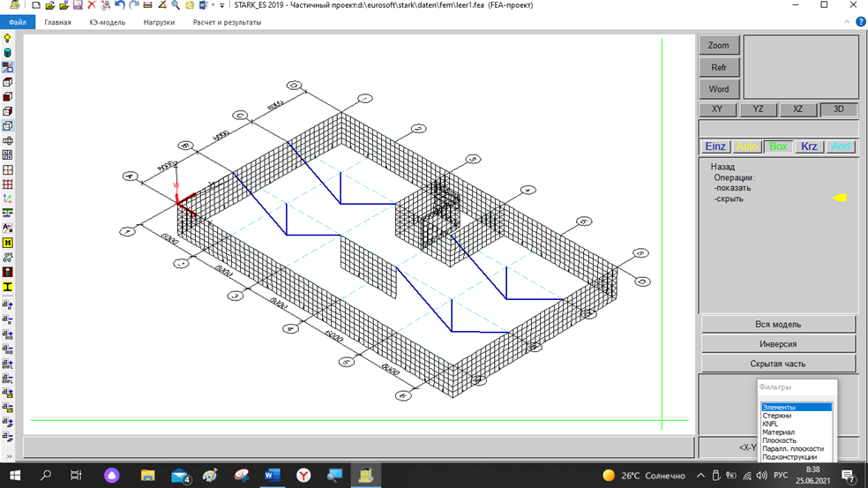Image resolution: width=868 pixels, height=488 pixels.
Task: Click the add KNFL plus icon
Action: click(x=8, y=364)
